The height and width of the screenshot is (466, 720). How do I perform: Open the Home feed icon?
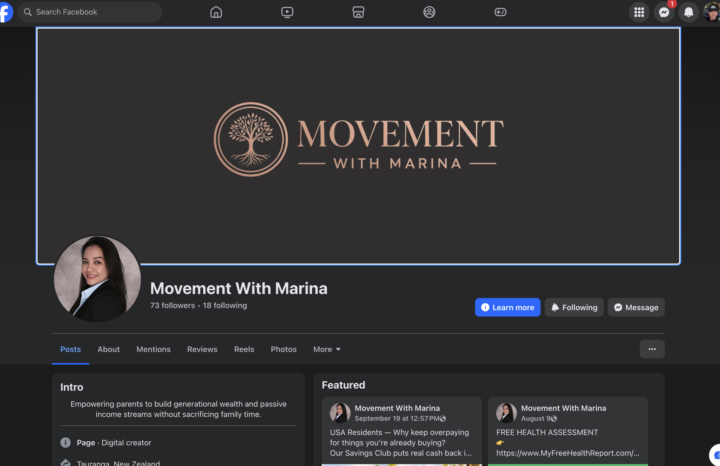coord(216,12)
